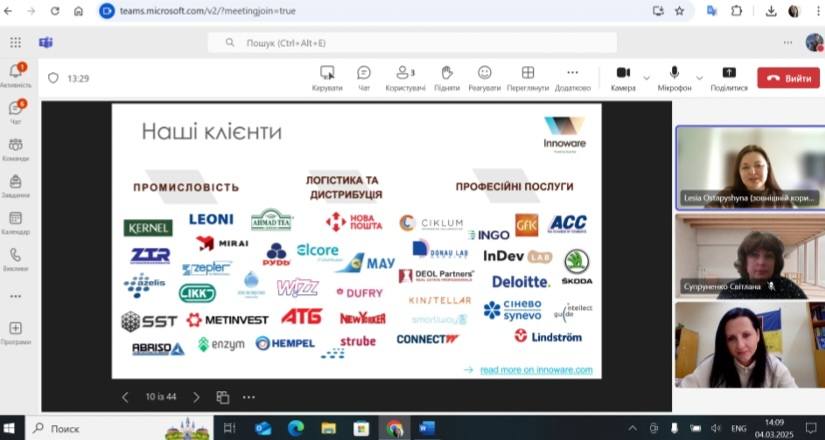Go to the next slide arrow
Viewport: 825px width, 440px height.
(195, 397)
